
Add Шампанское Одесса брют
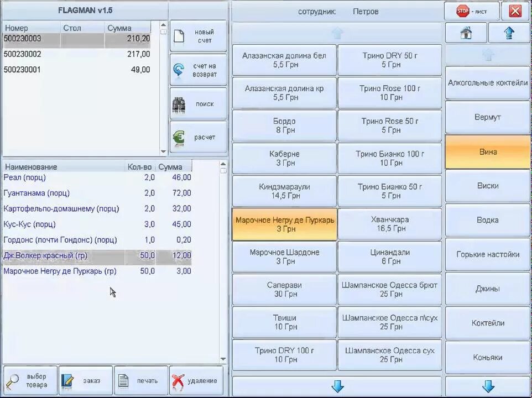click(390, 290)
